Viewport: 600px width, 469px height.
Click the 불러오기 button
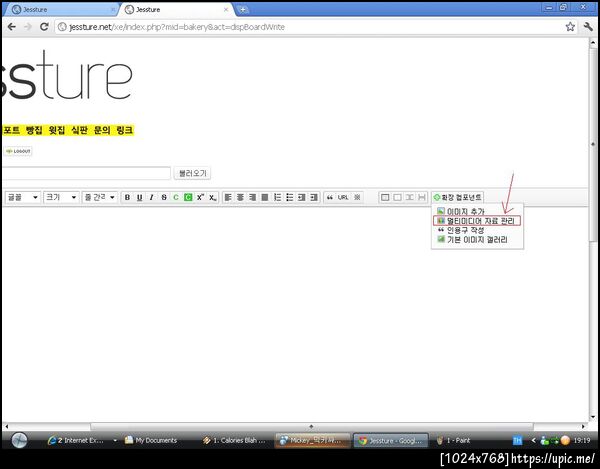click(x=192, y=173)
